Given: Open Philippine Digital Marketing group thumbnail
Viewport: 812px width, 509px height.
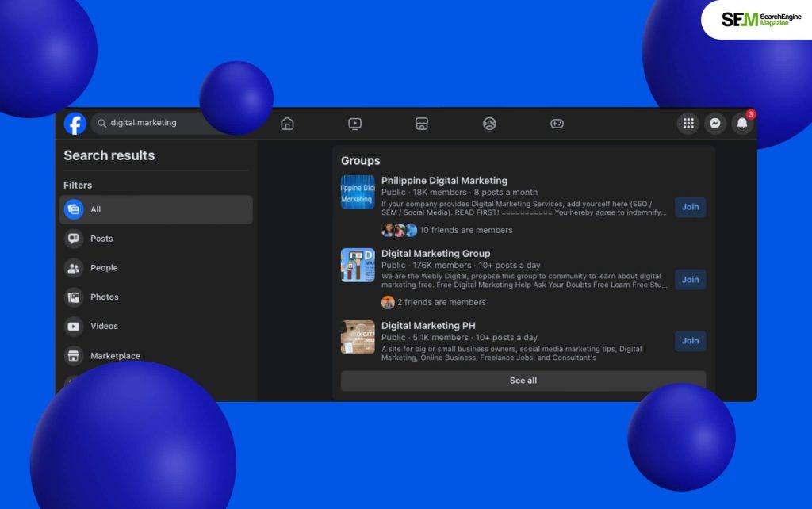Looking at the screenshot, I should [358, 192].
